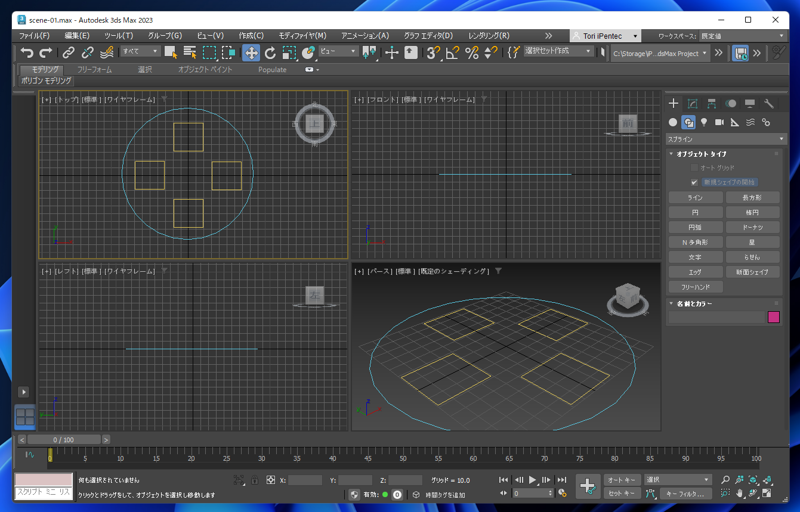Switch to the Systems category icon

pos(766,122)
